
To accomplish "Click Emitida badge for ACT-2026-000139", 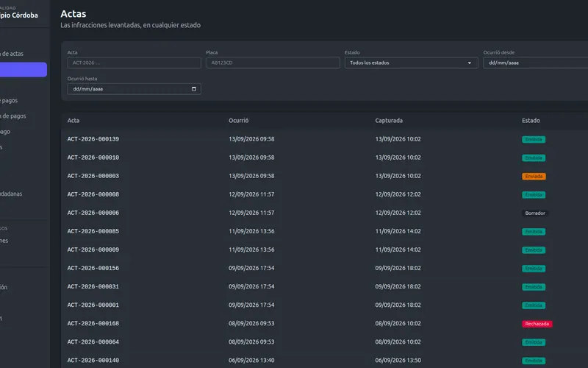I will (534, 139).
